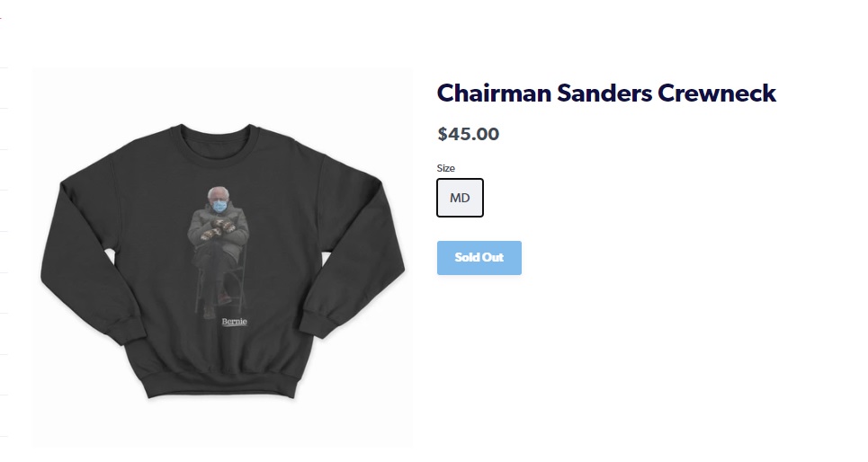Image resolution: width=868 pixels, height=462 pixels.
Task: Click the white Bernie logo on sweatshirt
Action: click(x=234, y=322)
